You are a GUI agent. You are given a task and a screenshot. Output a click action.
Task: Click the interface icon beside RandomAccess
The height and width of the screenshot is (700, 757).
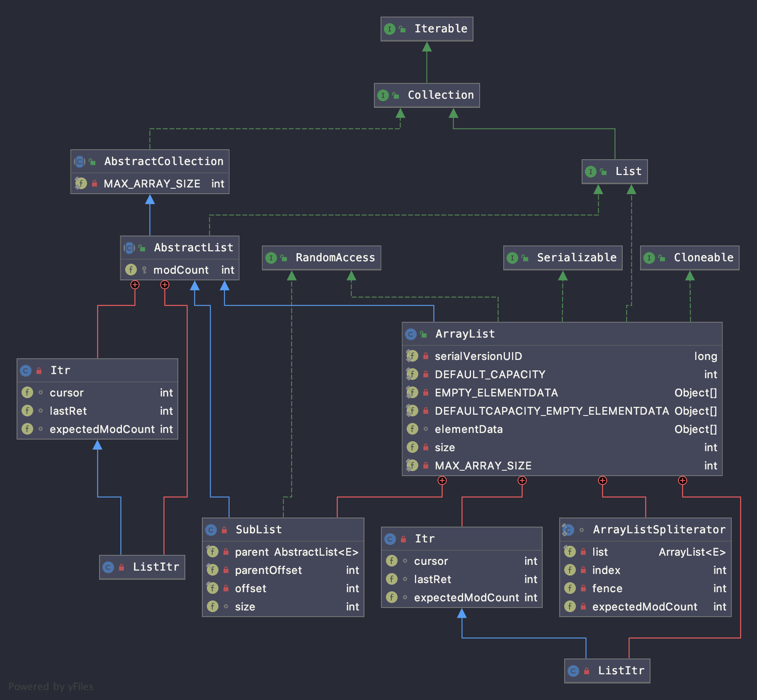point(271,258)
